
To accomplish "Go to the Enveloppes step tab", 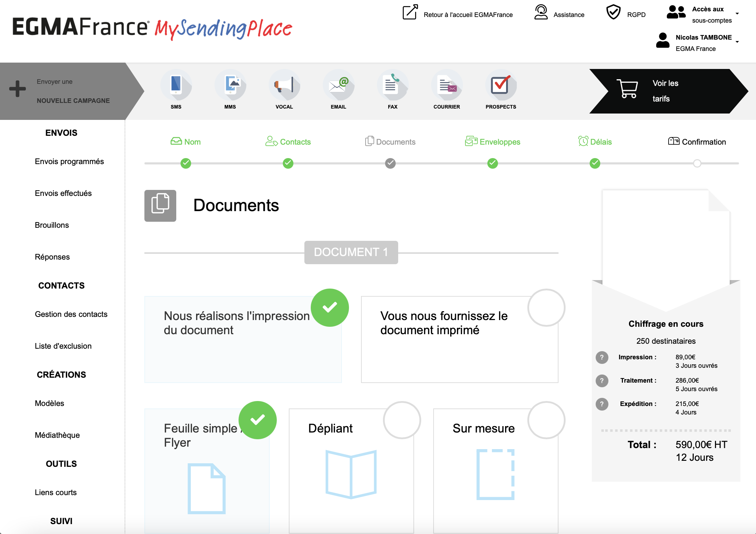I will coord(493,142).
